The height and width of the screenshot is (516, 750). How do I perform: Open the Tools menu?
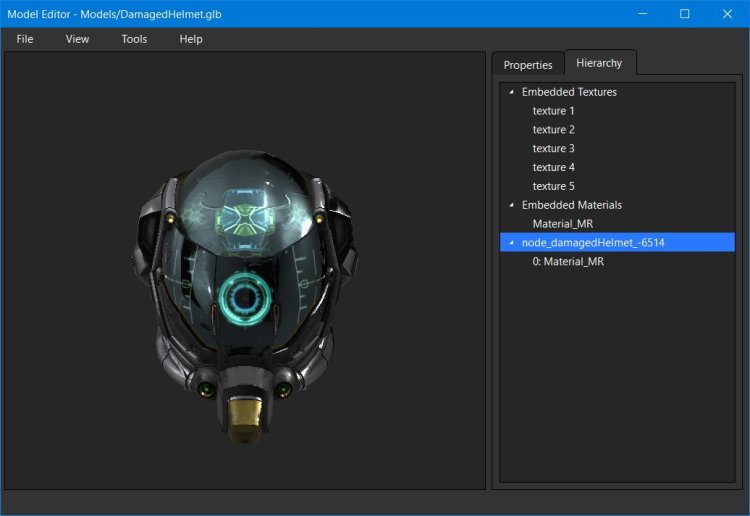pyautogui.click(x=134, y=39)
